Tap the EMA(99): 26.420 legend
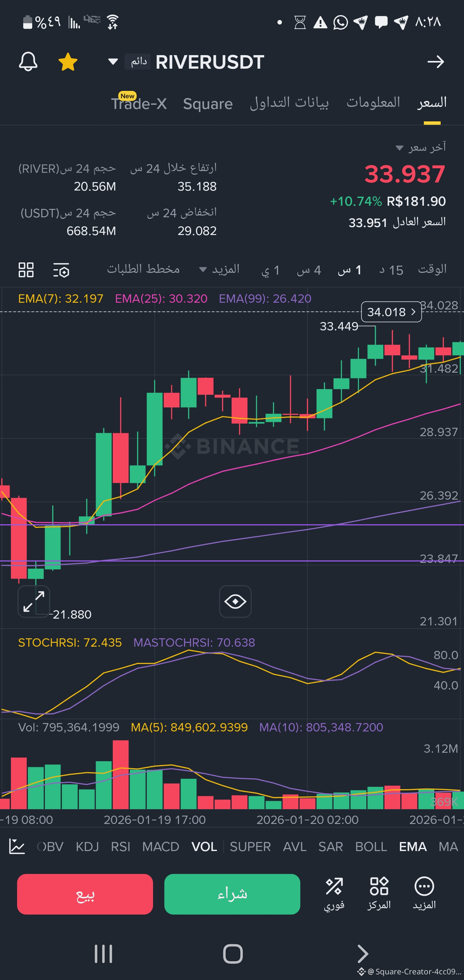464x980 pixels. coord(265,299)
